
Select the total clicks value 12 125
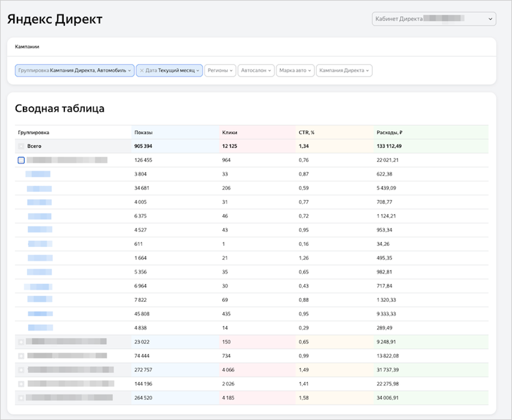point(229,146)
